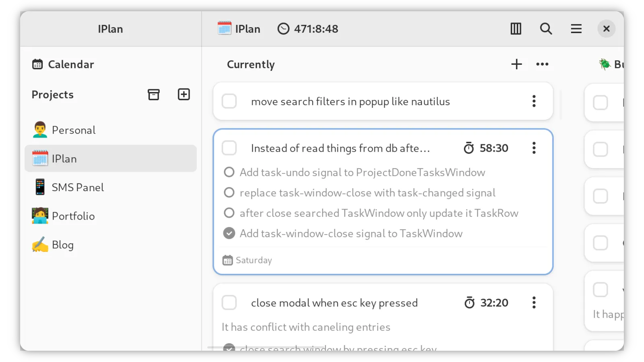Image resolution: width=644 pixels, height=362 pixels.
Task: Switch to the Portfolio project
Action: pos(73,216)
